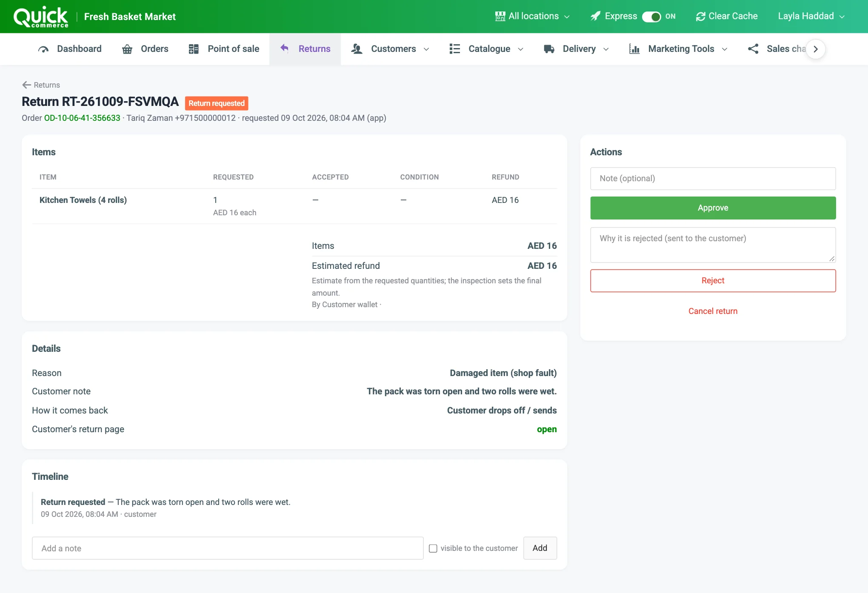The image size is (868, 593).
Task: Click the CONDITION column header
Action: [419, 177]
